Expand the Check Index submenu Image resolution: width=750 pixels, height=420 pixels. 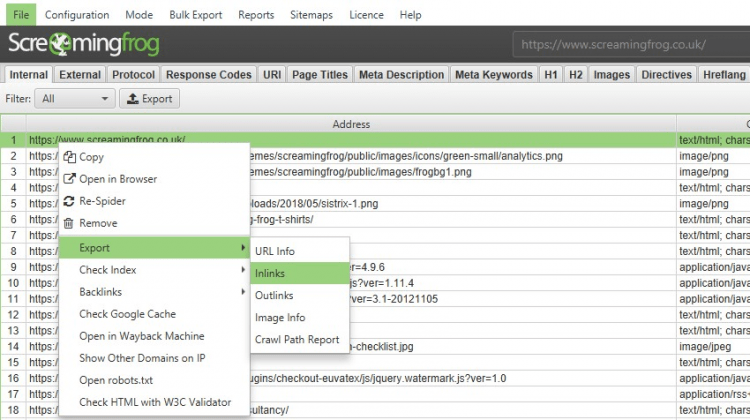pos(243,270)
